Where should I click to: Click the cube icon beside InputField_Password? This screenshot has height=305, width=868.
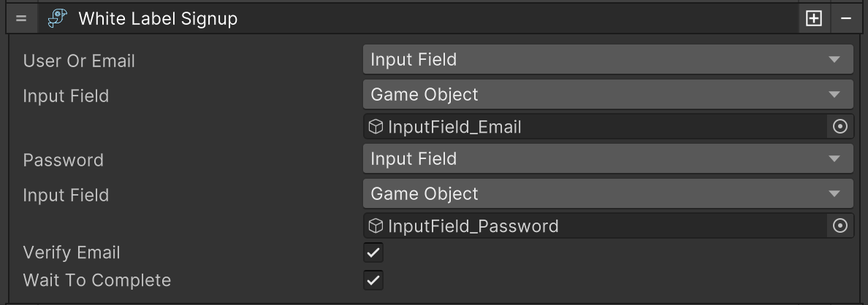pos(376,226)
